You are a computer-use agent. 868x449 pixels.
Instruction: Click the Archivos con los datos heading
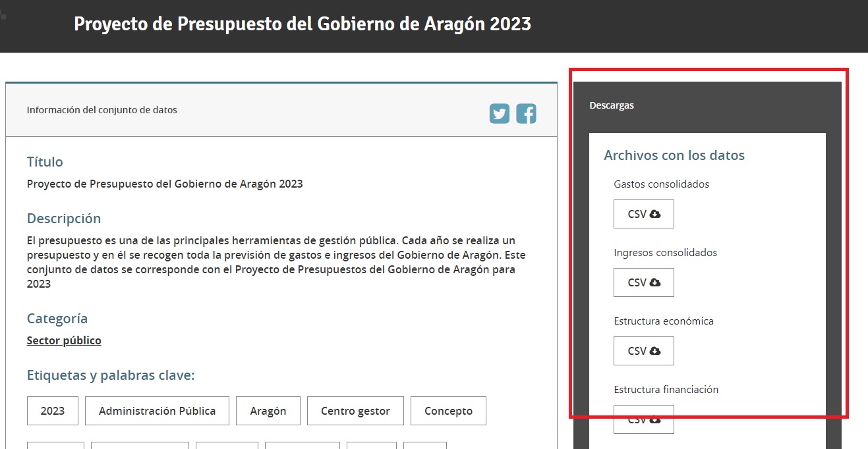(674, 156)
